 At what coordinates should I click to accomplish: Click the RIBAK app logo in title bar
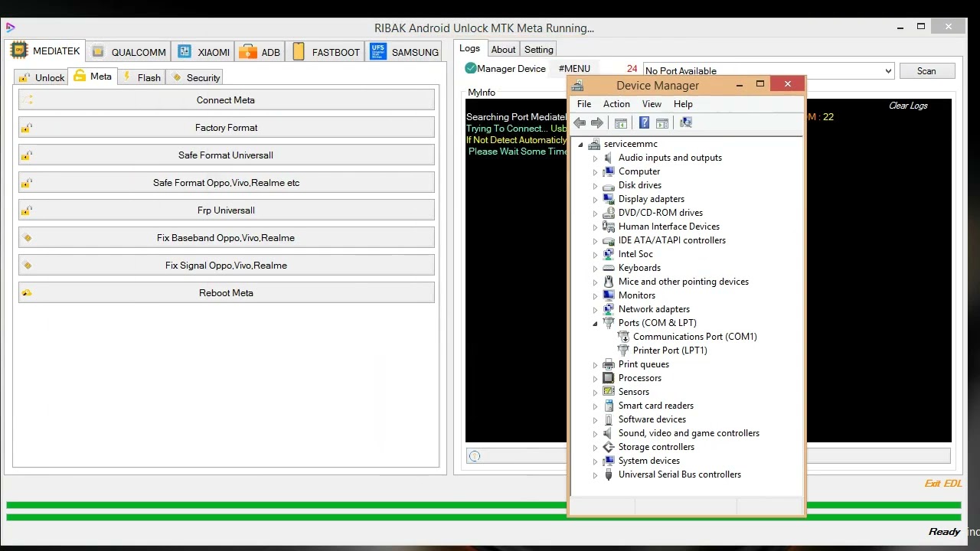[11, 28]
